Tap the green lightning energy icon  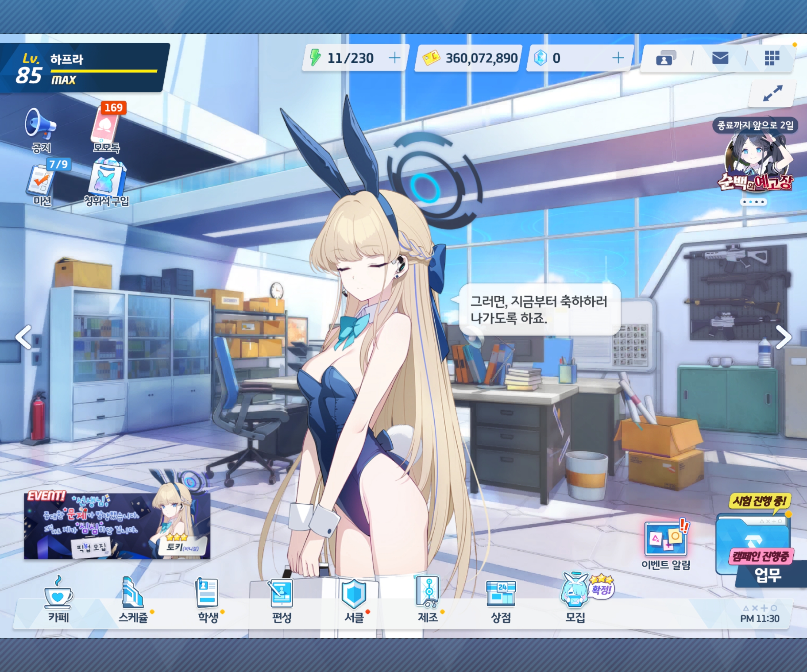316,57
